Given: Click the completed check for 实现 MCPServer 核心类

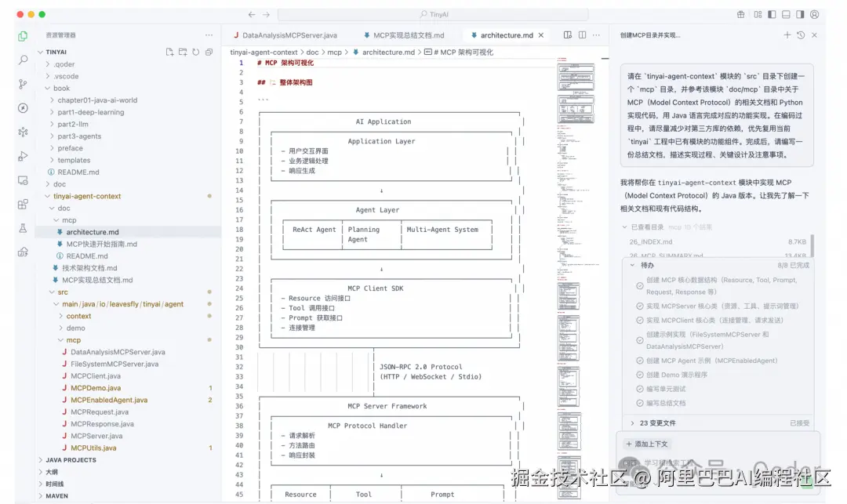Looking at the screenshot, I should 640,306.
